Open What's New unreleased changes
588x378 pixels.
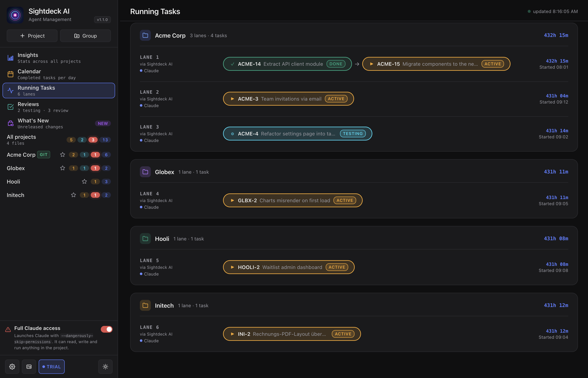59,123
